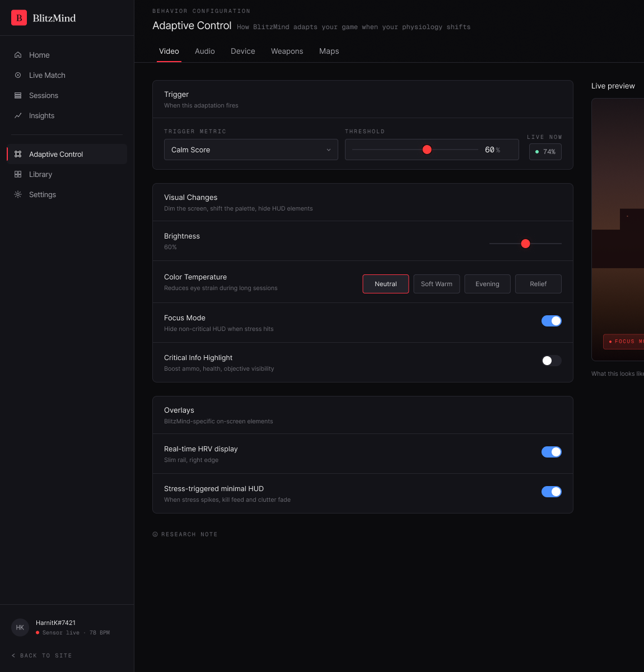Viewport: 644px width, 672px height.
Task: Click the Adaptive Control page title
Action: click(192, 26)
